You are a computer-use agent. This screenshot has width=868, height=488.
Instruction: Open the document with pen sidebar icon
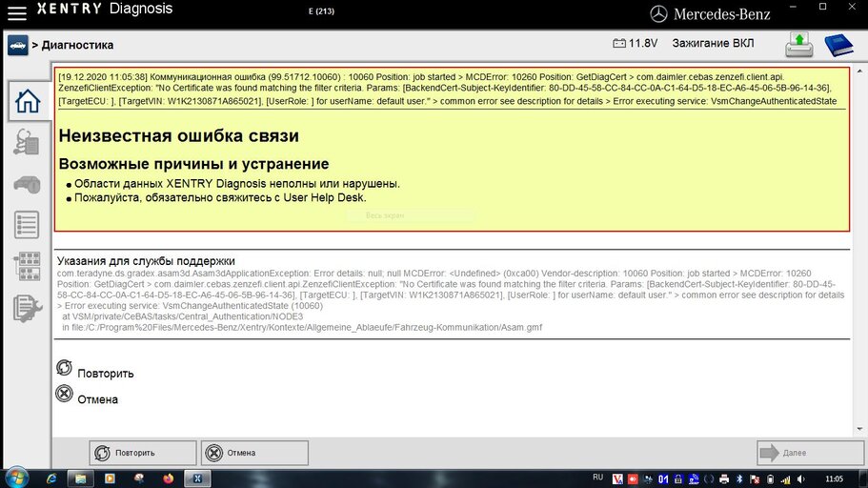coord(27,308)
